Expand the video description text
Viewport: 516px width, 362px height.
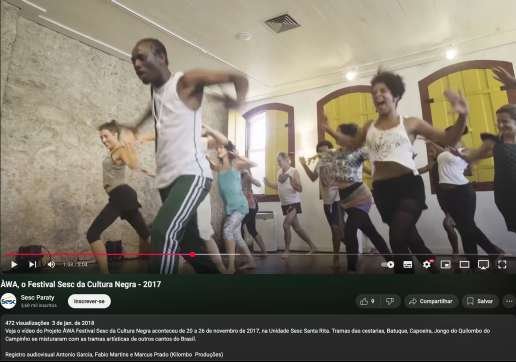coord(257,338)
